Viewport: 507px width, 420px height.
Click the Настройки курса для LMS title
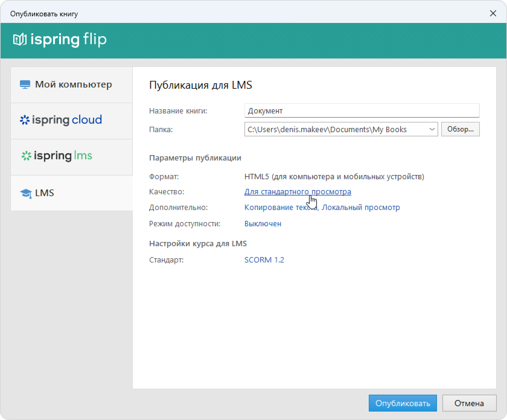pyautogui.click(x=198, y=244)
